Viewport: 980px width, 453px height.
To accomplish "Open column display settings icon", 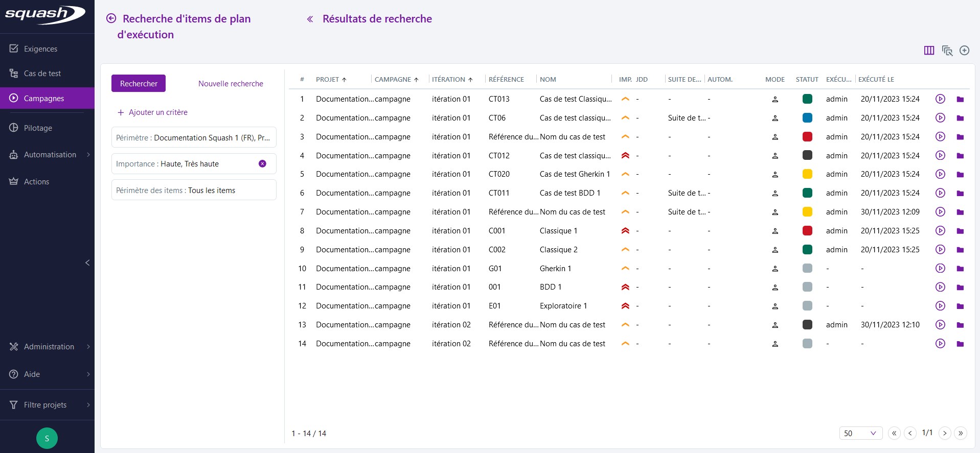I will click(x=929, y=51).
